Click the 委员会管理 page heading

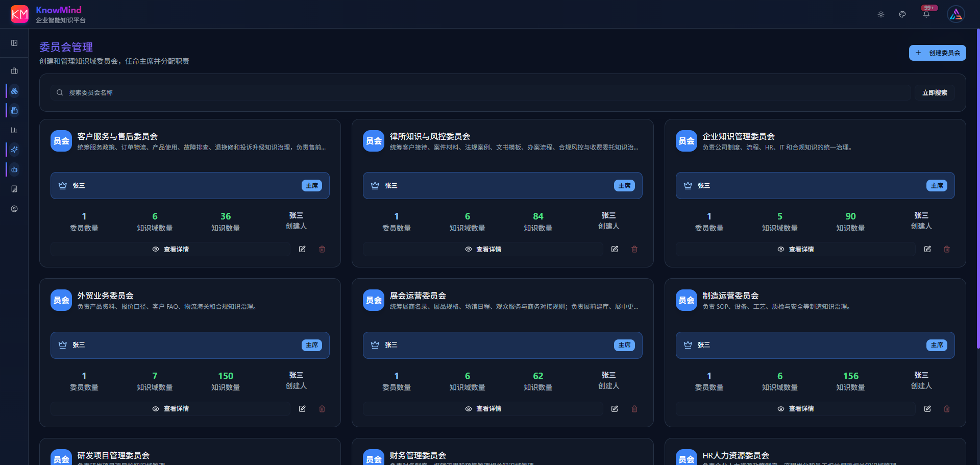click(x=66, y=47)
